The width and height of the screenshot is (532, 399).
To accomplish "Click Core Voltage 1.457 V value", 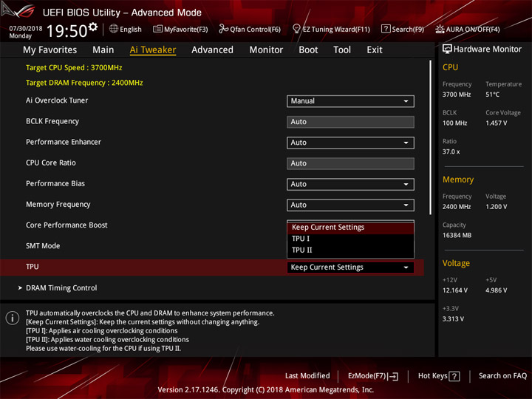I will pyautogui.click(x=496, y=123).
